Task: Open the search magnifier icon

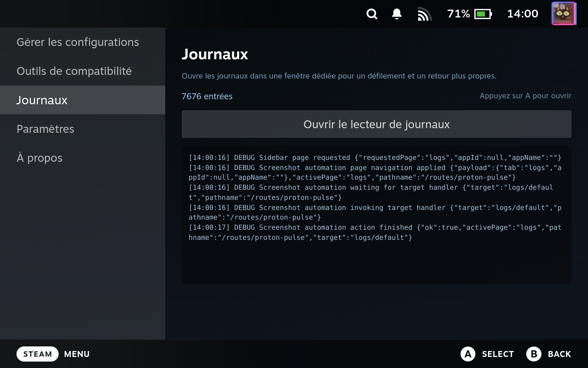Action: click(x=372, y=14)
